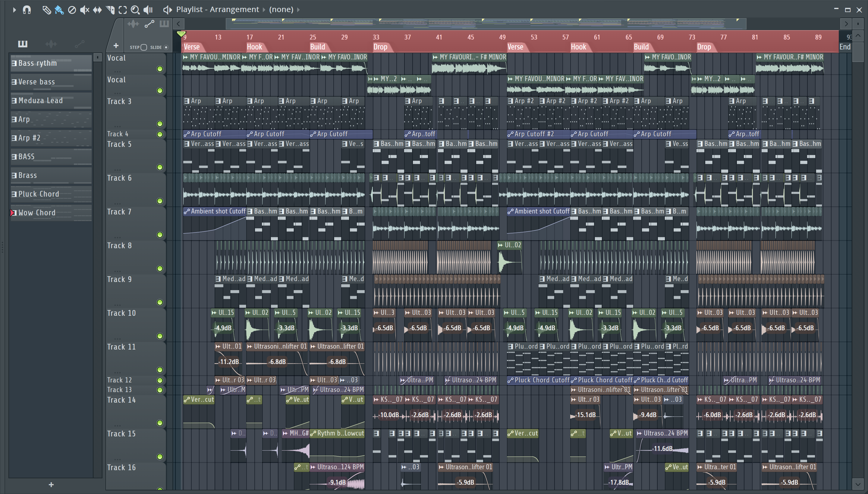Mute Track 12 using its green light
The width and height of the screenshot is (868, 494).
pos(160,380)
